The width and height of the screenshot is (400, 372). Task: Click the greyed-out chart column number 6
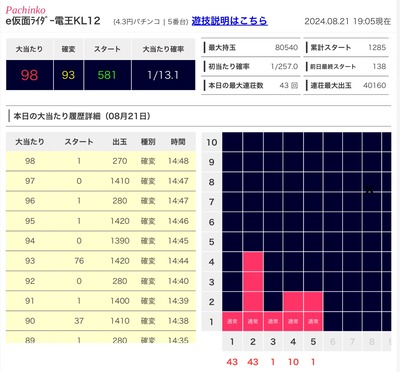pyautogui.click(x=333, y=341)
